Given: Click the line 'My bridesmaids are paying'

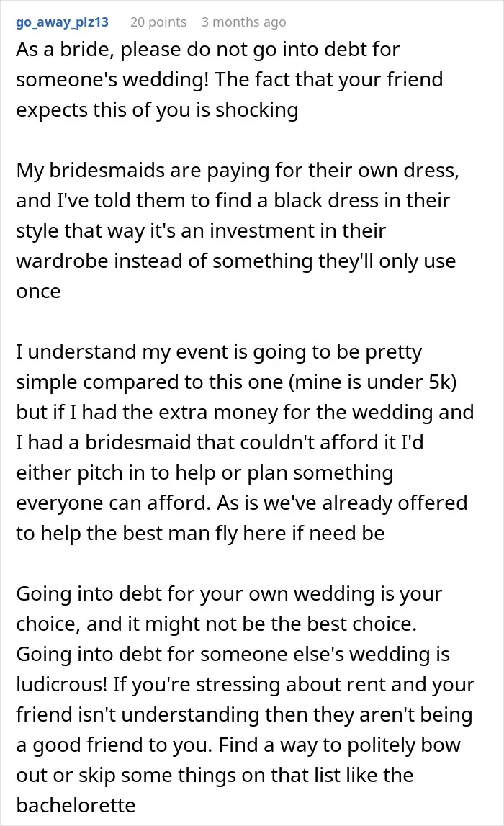Looking at the screenshot, I should [x=238, y=171].
